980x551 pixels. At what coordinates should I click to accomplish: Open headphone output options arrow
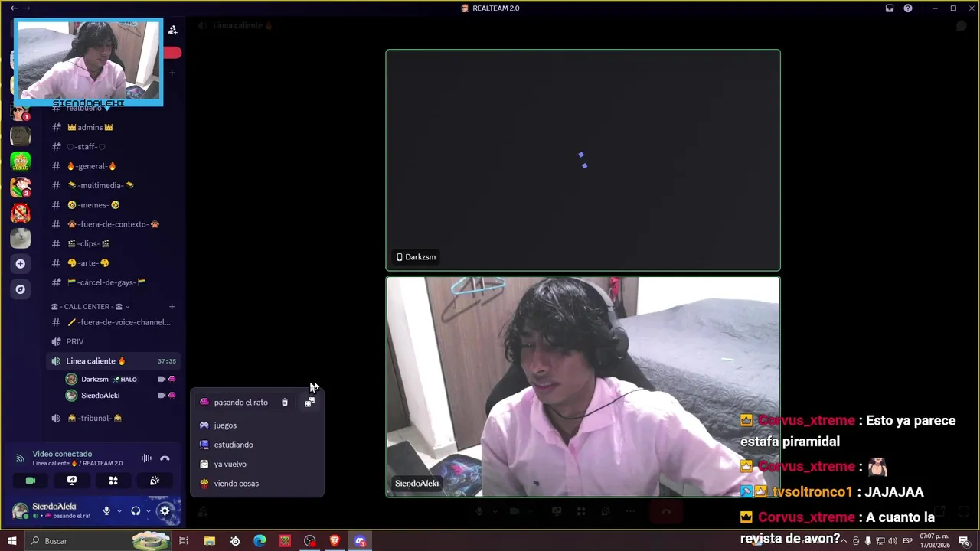tap(148, 511)
